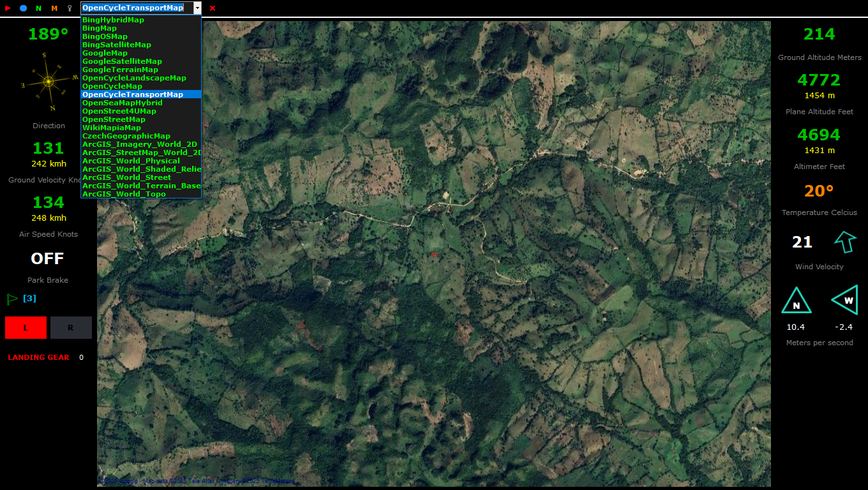Collapse the map type dropdown arrow
This screenshot has height=490, width=868.
(197, 8)
